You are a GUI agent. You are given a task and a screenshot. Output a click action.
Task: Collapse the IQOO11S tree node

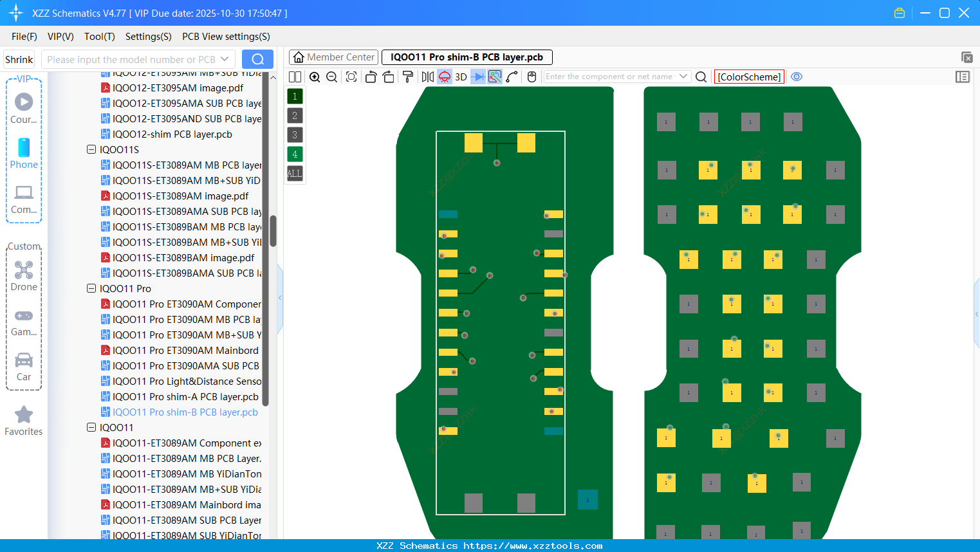91,149
